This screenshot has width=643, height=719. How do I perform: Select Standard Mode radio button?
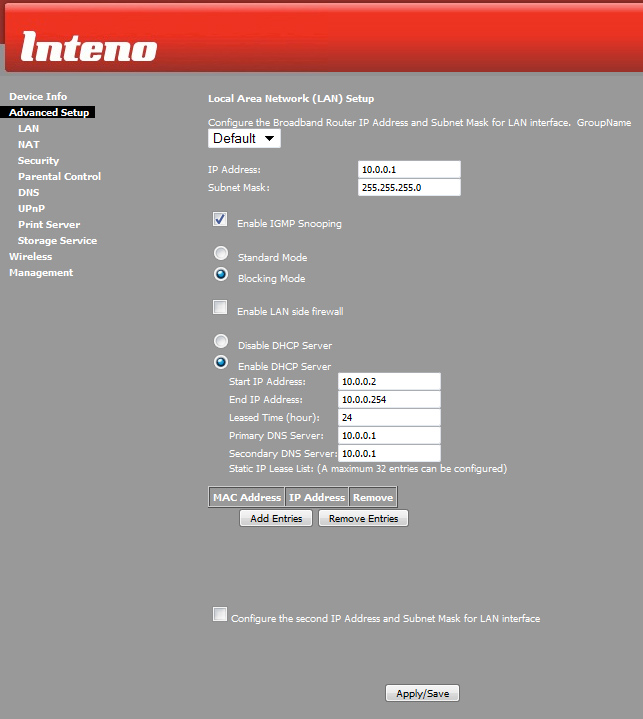(221, 253)
